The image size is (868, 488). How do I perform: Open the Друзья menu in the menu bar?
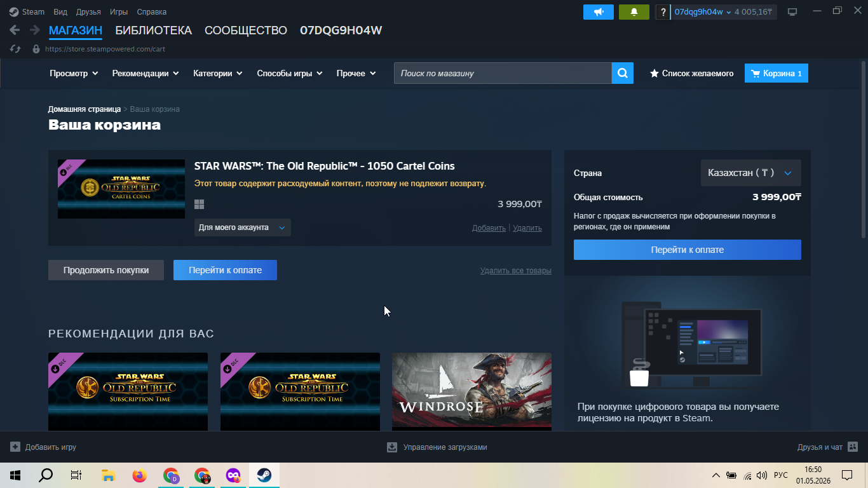click(88, 12)
